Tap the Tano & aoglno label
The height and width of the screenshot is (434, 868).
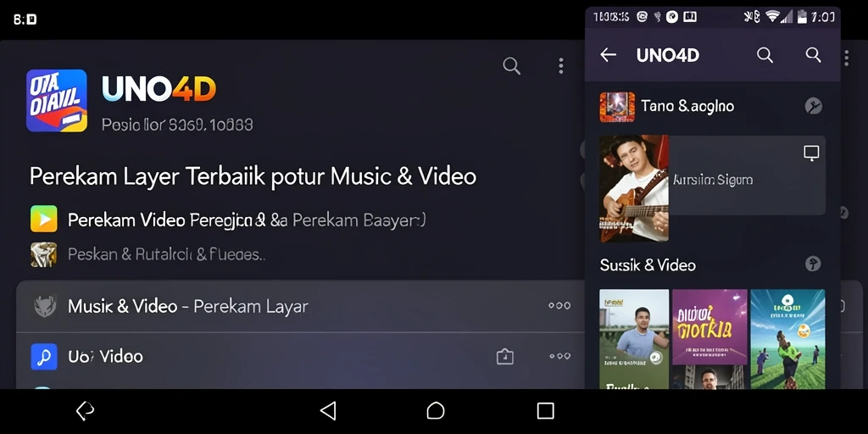(687, 106)
